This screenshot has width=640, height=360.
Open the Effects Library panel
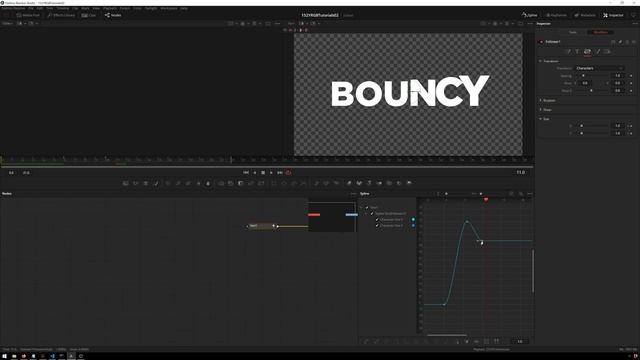(x=61, y=15)
